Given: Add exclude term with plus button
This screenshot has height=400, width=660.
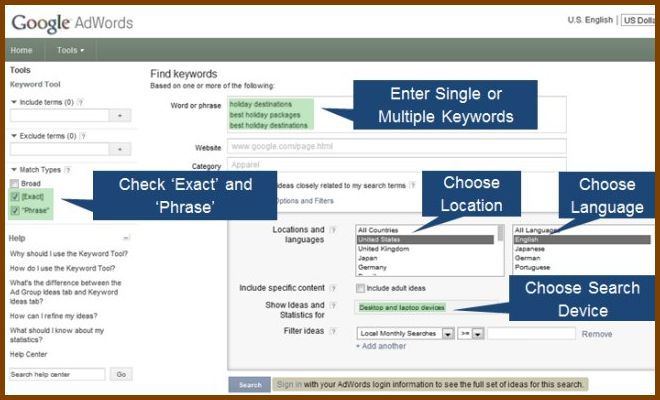Looking at the screenshot, I should coord(120,149).
